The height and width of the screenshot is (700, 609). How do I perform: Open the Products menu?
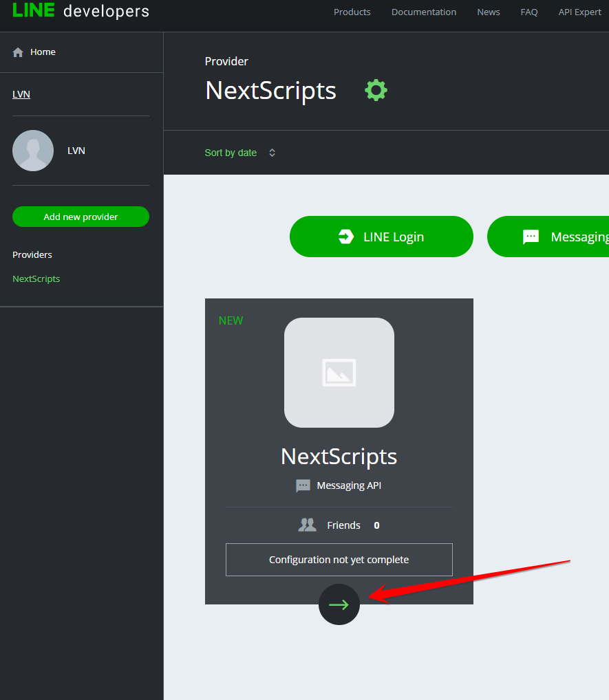(352, 12)
